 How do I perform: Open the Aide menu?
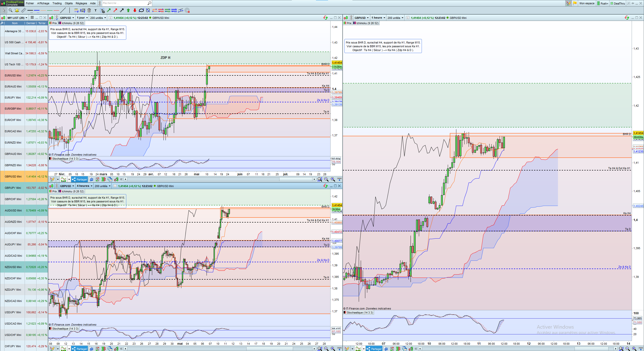[x=93, y=3]
